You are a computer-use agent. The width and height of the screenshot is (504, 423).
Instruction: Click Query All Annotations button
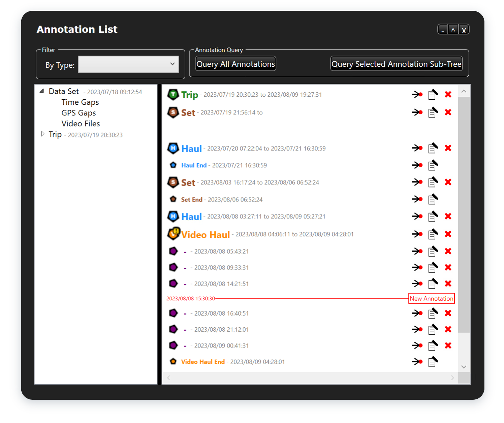coord(235,64)
